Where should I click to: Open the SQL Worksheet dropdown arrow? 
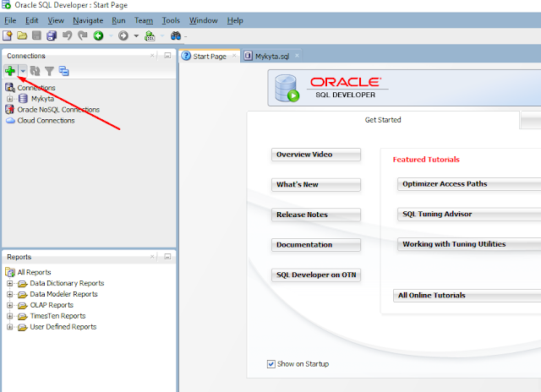point(162,35)
